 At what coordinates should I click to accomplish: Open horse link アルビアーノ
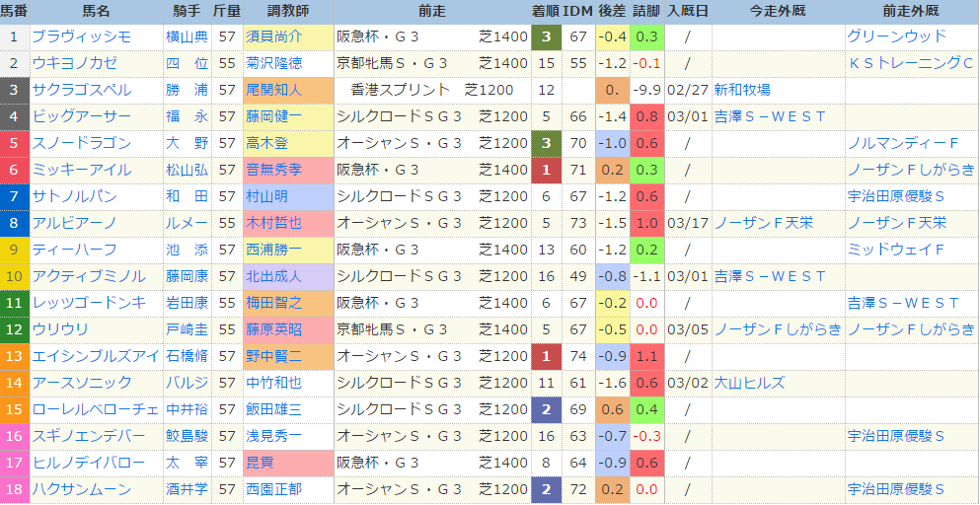[x=74, y=223]
